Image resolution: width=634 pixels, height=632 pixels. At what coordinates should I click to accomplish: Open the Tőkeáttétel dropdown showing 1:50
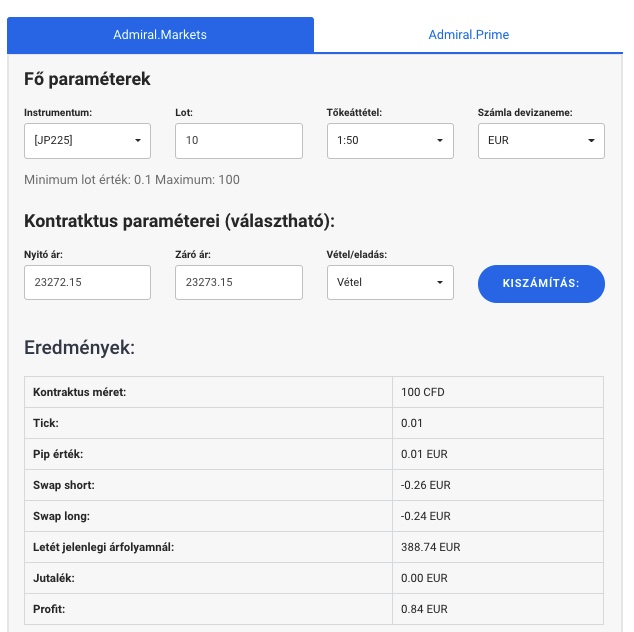(x=390, y=141)
